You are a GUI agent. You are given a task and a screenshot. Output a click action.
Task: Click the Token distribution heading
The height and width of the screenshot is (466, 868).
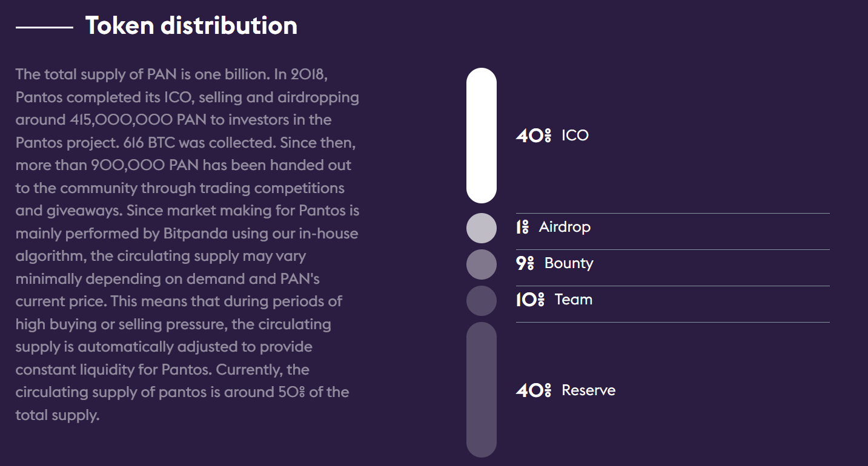[191, 26]
